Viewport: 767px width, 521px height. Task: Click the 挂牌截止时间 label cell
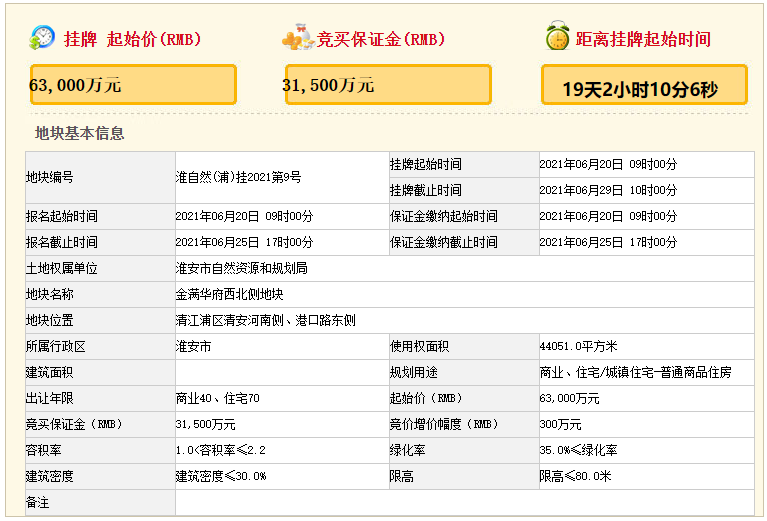pos(464,190)
